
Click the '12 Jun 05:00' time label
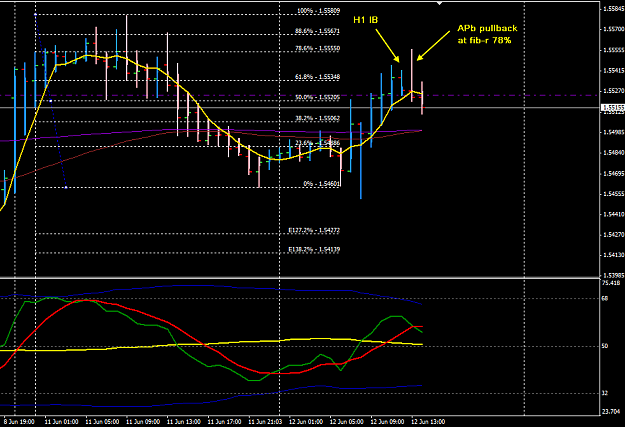(x=346, y=422)
